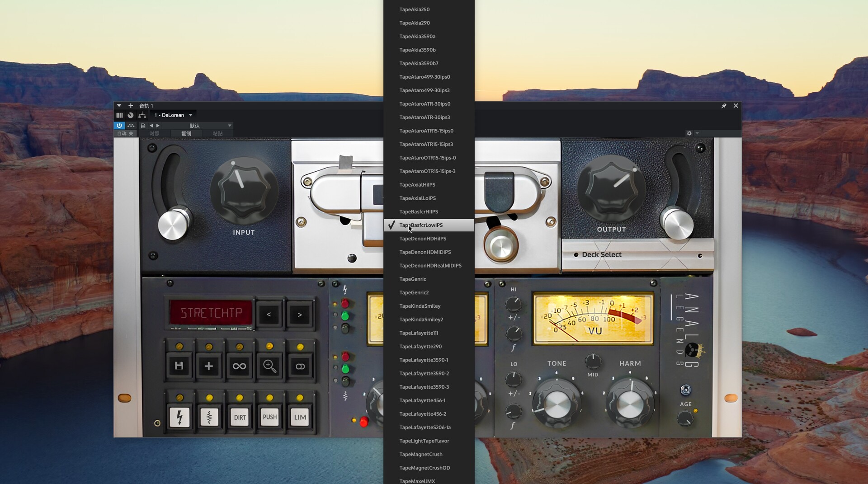Select TapeDenonHDHiIPS from the list
868x484 pixels.
click(x=423, y=239)
